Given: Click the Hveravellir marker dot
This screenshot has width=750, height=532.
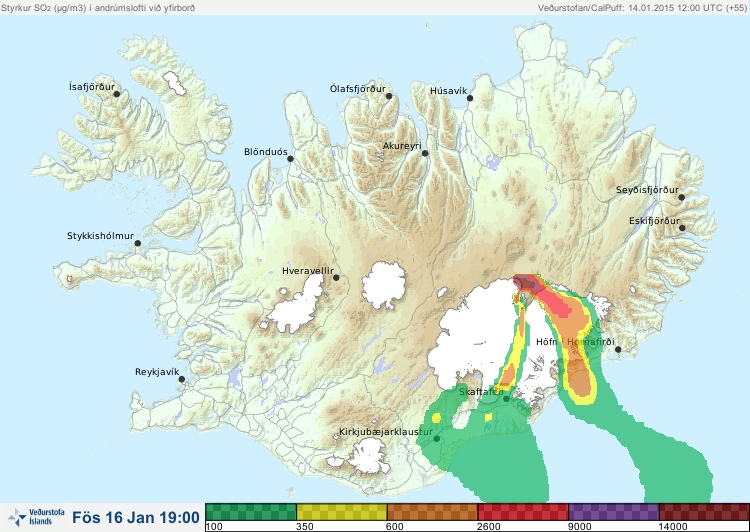Looking at the screenshot, I should point(336,277).
